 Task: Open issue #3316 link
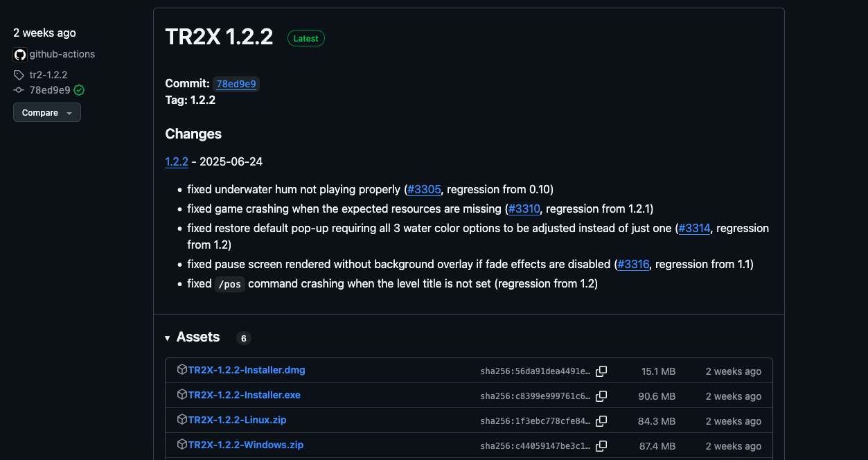tap(633, 264)
